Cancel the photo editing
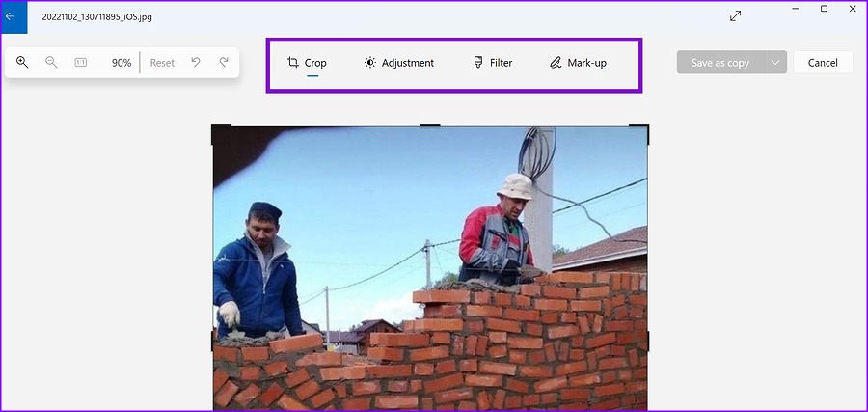The width and height of the screenshot is (868, 412). (x=823, y=63)
